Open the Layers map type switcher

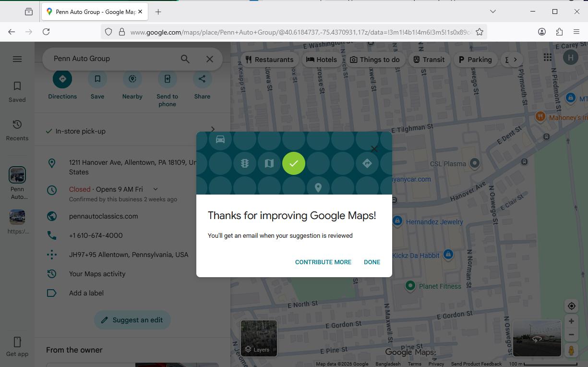[x=259, y=339]
